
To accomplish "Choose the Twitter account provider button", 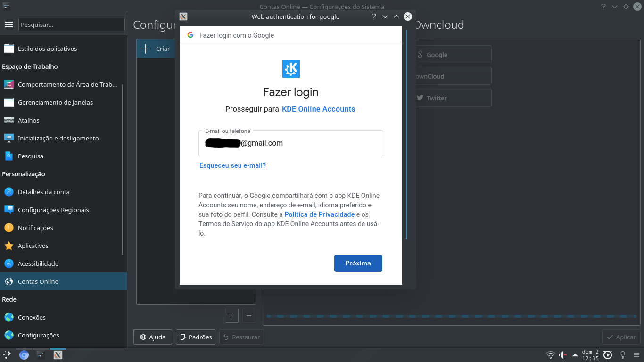I will [x=453, y=98].
